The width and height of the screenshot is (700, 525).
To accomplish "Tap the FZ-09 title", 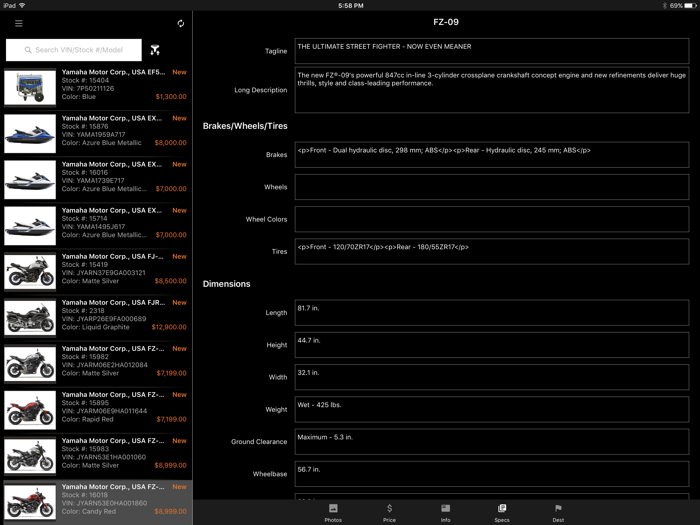I will coord(446,22).
